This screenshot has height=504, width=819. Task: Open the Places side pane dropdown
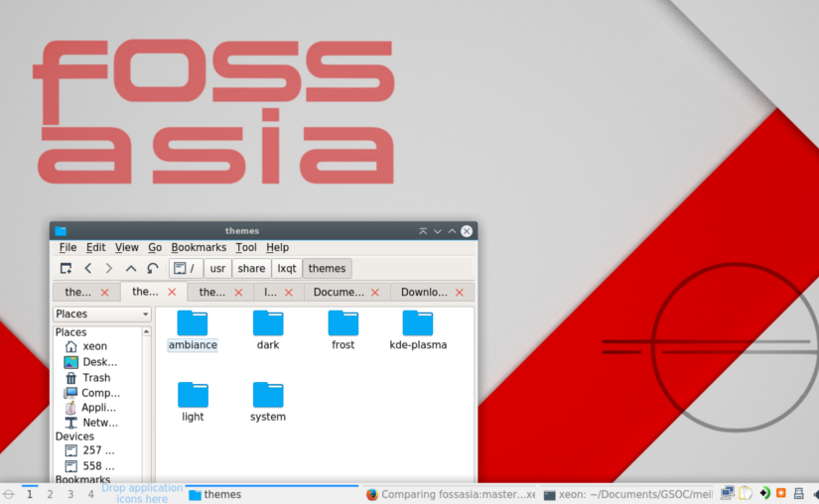pyautogui.click(x=102, y=315)
